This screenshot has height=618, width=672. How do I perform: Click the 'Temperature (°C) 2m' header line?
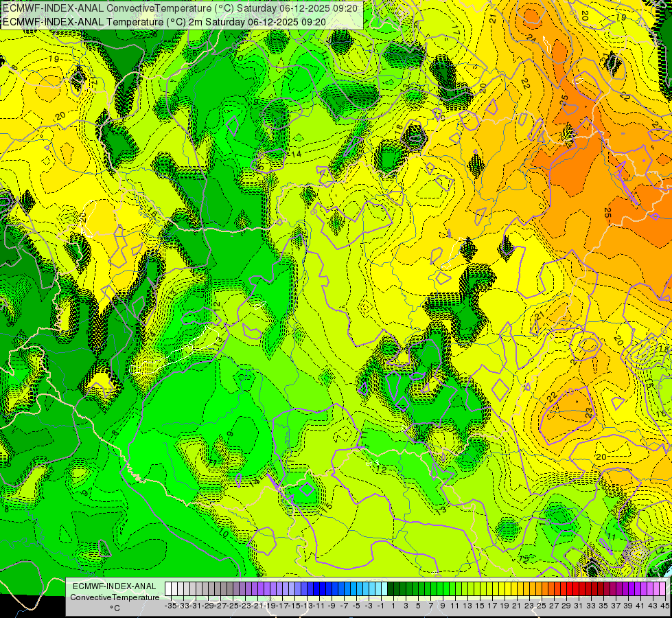tap(164, 22)
